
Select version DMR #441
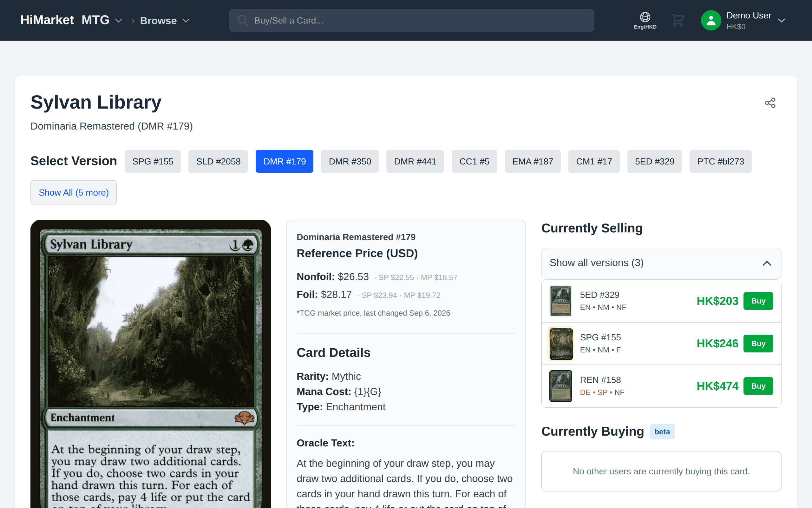point(415,161)
